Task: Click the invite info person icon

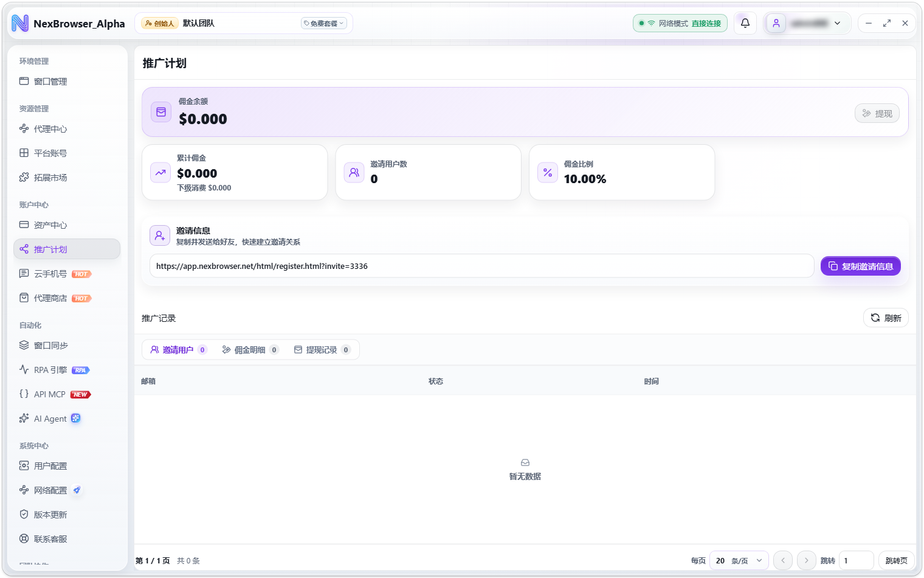Action: click(x=160, y=235)
